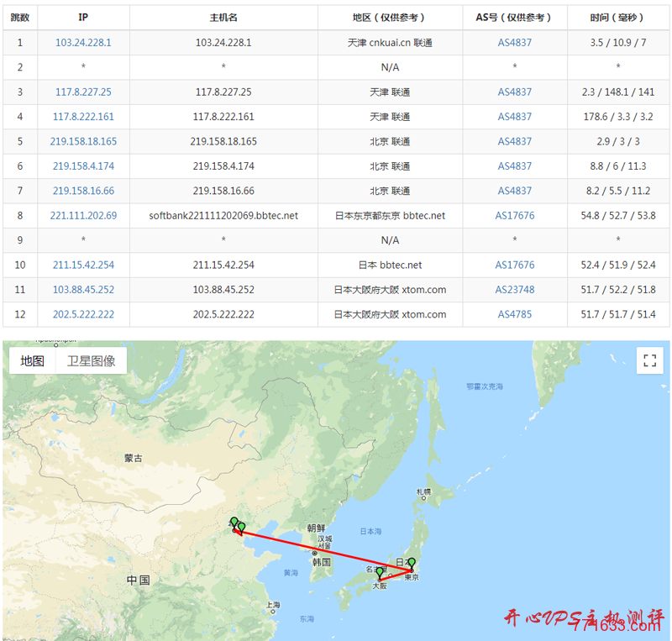Open the IP link 103.24.228.1
The width and height of the screenshot is (672, 641).
coord(83,43)
